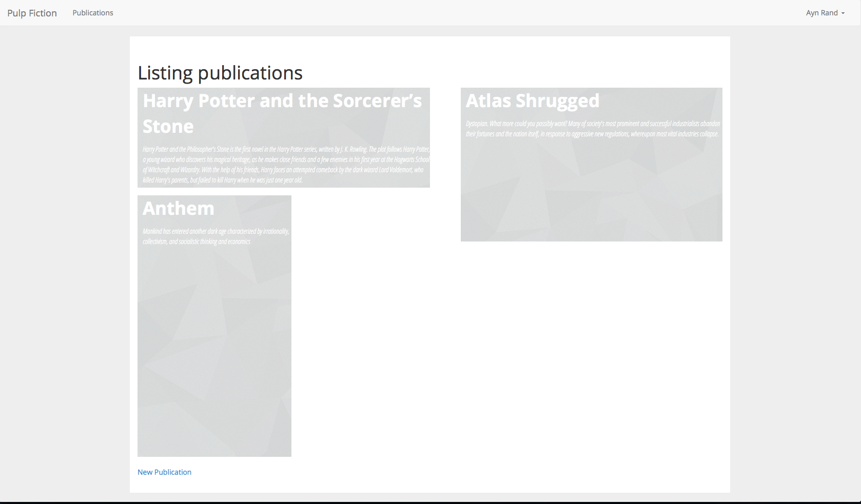Click the New Publication link
The image size is (861, 504).
click(x=164, y=472)
